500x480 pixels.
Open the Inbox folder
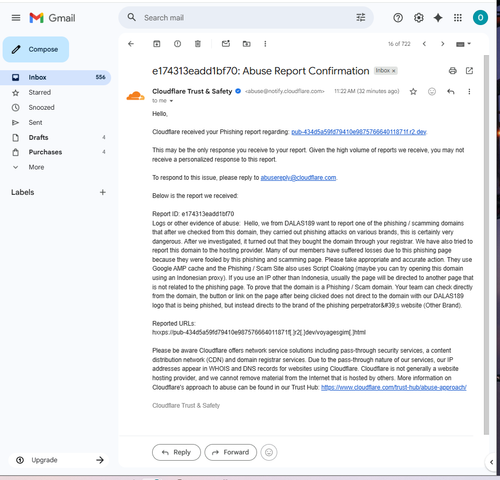coord(55,77)
